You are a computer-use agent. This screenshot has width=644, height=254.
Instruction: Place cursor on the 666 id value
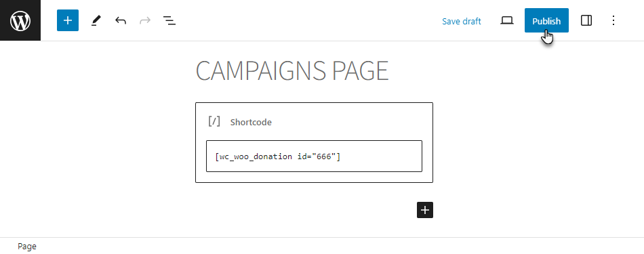click(324, 156)
